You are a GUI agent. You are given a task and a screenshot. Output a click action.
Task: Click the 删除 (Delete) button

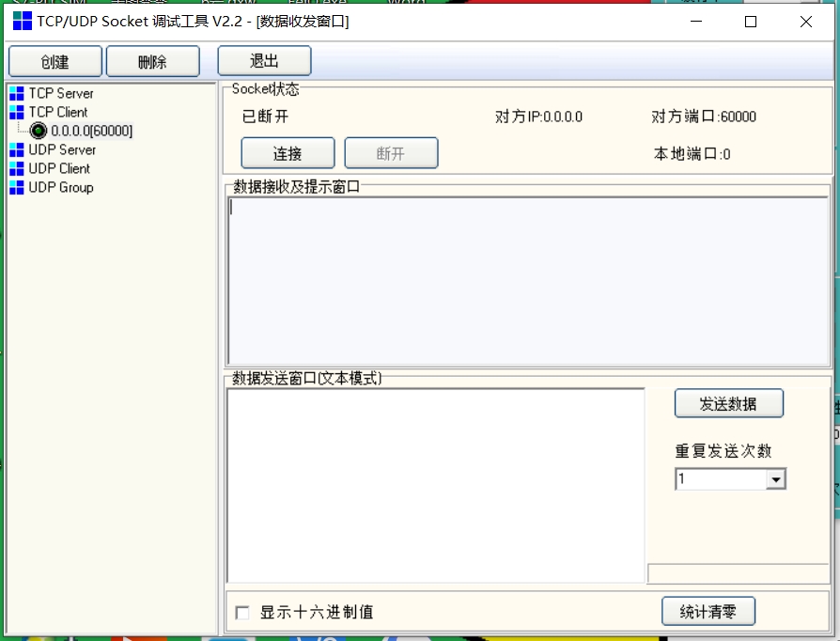152,62
